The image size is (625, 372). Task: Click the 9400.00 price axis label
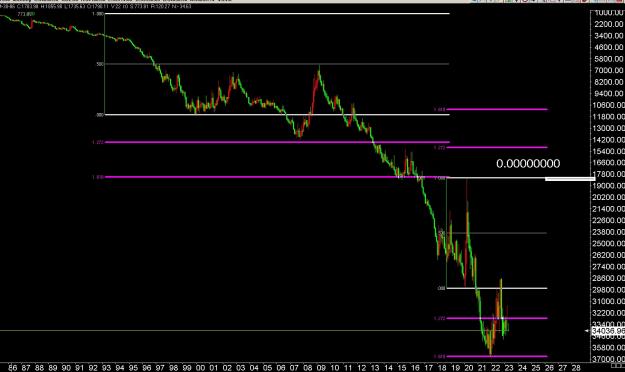(x=609, y=94)
